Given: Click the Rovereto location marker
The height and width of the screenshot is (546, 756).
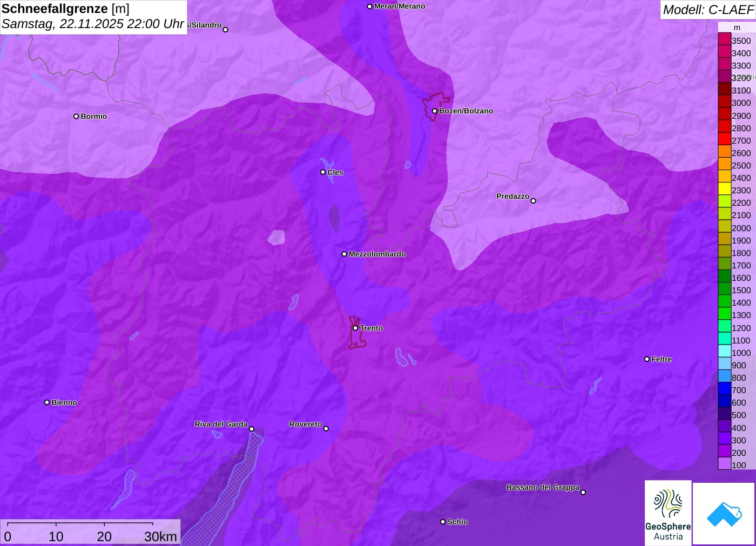Looking at the screenshot, I should (326, 429).
